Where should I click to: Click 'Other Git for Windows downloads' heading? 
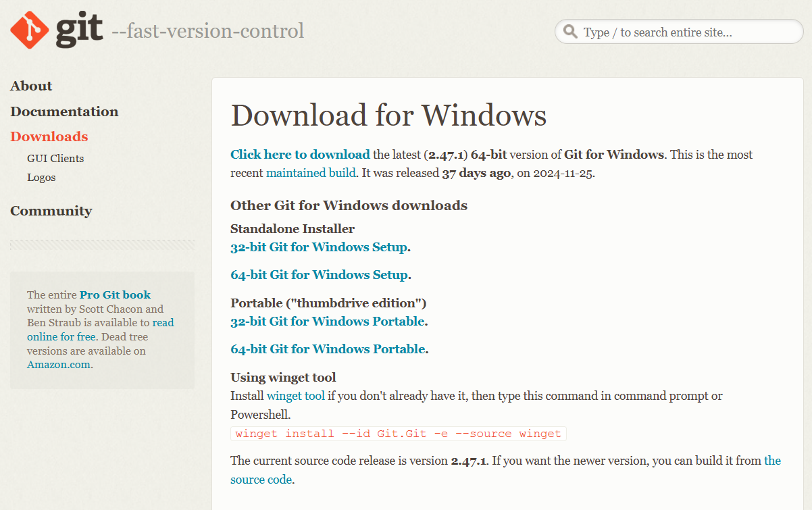pyautogui.click(x=349, y=205)
